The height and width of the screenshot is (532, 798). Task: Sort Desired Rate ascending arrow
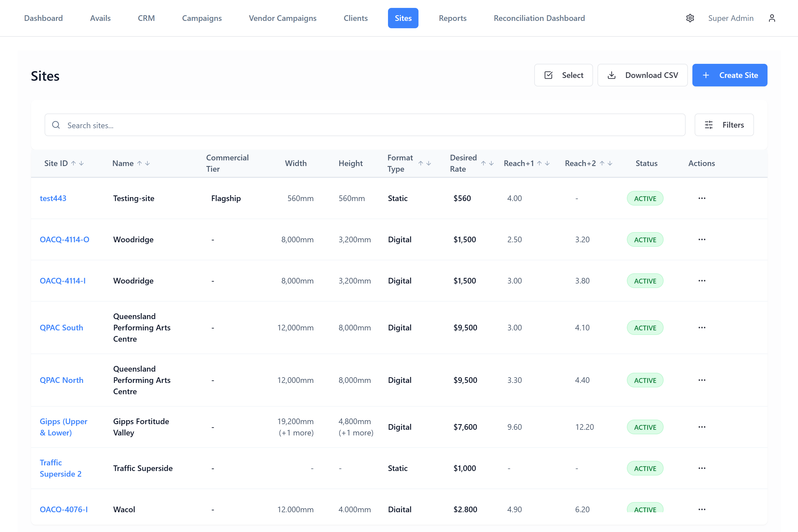point(483,163)
